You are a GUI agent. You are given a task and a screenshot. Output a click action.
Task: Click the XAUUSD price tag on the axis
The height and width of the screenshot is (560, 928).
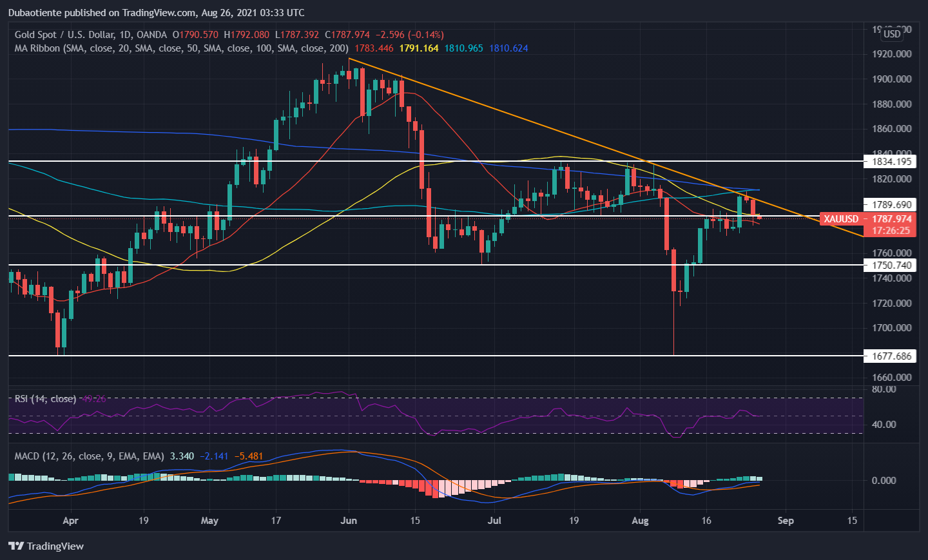click(x=841, y=219)
